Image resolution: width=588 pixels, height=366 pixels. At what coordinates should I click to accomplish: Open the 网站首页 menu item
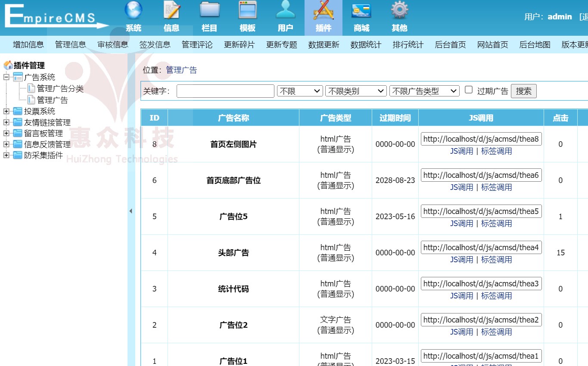493,45
